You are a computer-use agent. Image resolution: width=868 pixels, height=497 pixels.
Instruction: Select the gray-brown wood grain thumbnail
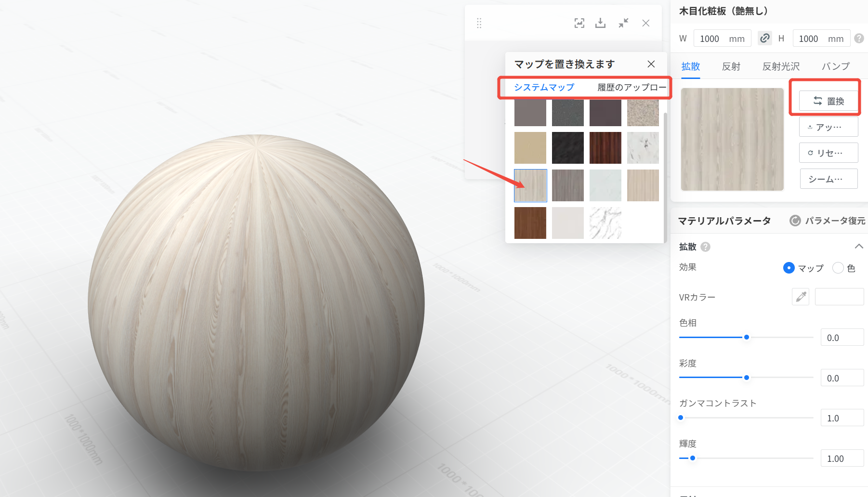pyautogui.click(x=568, y=185)
